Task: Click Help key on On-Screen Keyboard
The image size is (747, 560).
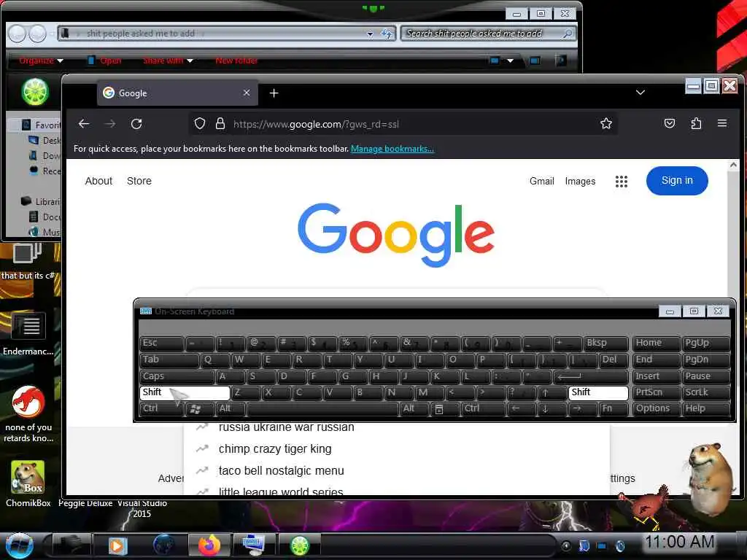Action: (706, 408)
